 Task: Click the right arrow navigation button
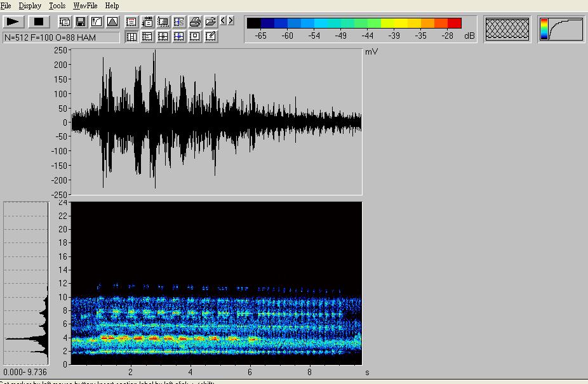(x=231, y=21)
